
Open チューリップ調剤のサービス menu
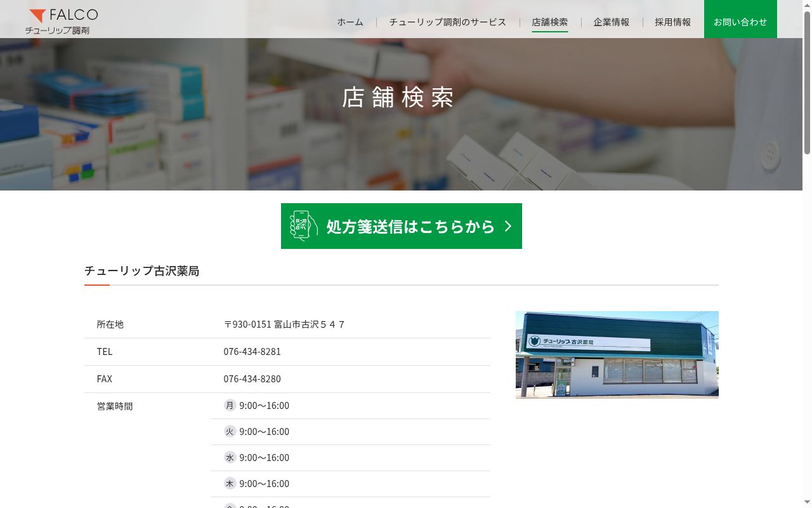448,22
